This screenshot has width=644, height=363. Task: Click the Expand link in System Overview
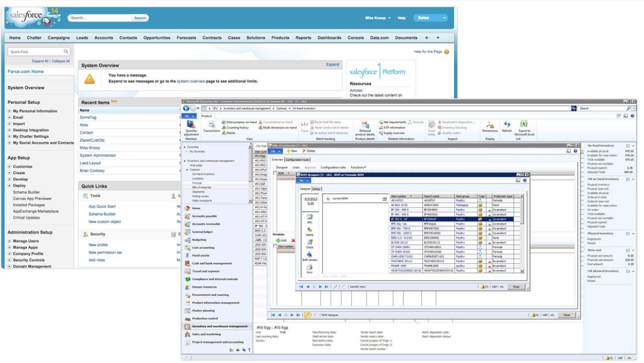pyautogui.click(x=332, y=65)
